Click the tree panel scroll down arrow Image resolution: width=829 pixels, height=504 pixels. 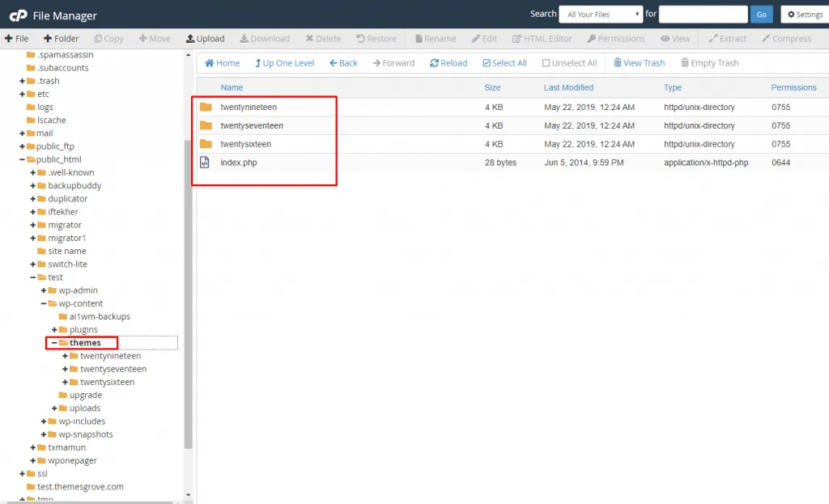tap(188, 495)
